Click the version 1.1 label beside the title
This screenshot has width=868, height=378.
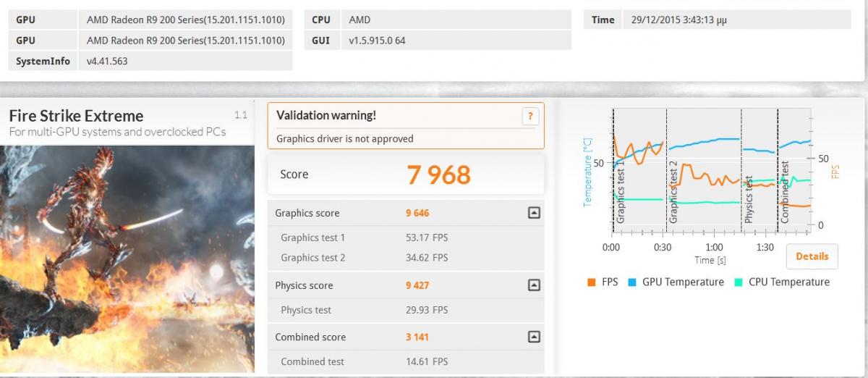(241, 115)
